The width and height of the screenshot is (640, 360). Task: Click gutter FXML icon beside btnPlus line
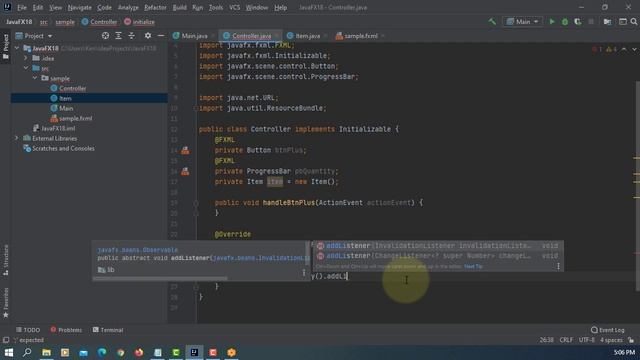click(185, 151)
